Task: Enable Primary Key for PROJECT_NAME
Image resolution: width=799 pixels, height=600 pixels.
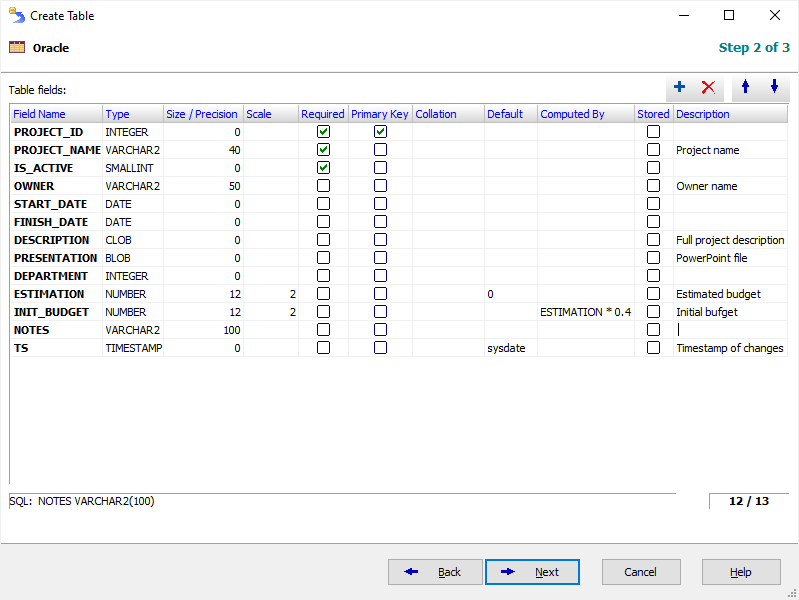Action: coord(380,150)
